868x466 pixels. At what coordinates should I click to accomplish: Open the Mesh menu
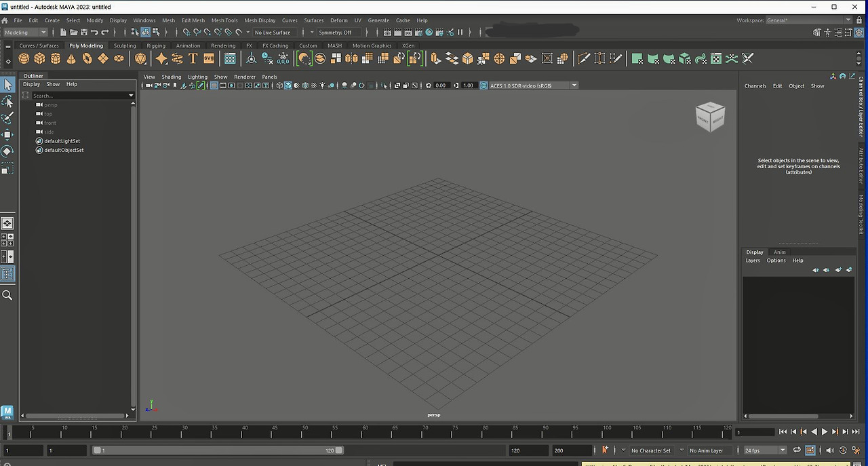tap(168, 20)
